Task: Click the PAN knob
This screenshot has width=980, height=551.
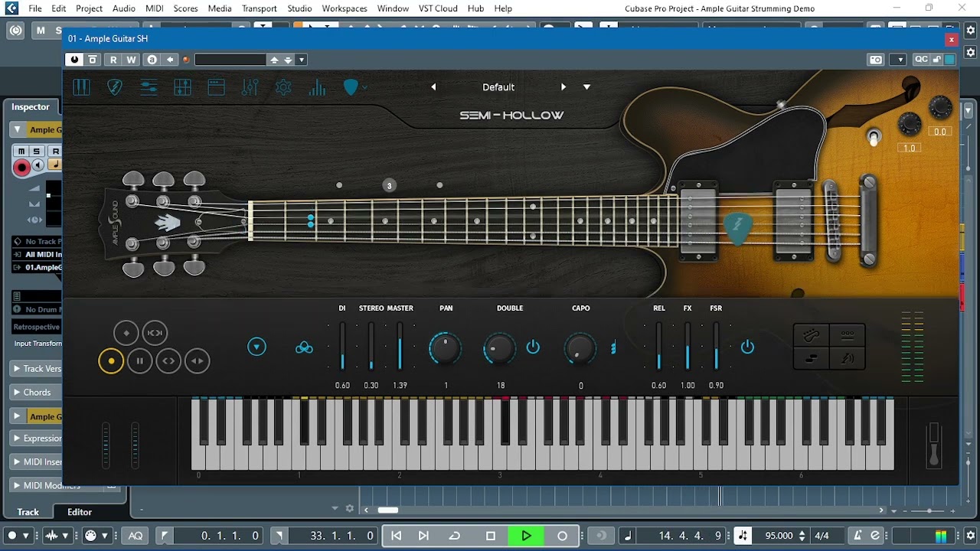Action: tap(446, 348)
